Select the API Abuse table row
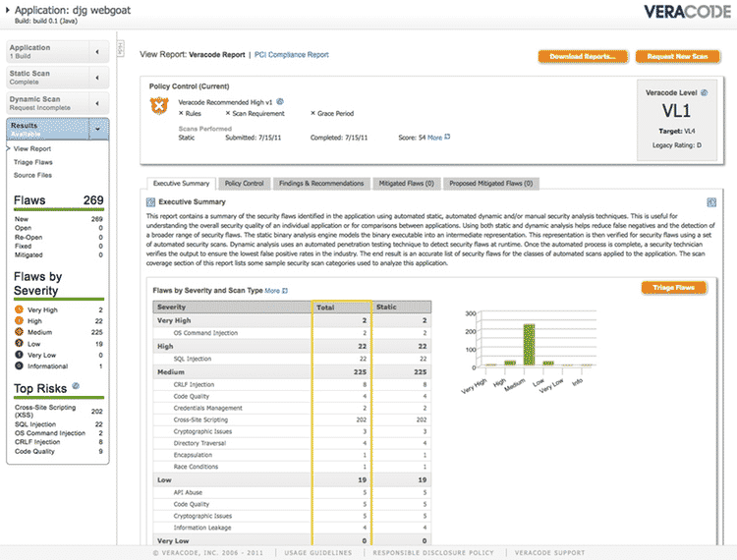This screenshot has height=560, width=737. (292, 493)
